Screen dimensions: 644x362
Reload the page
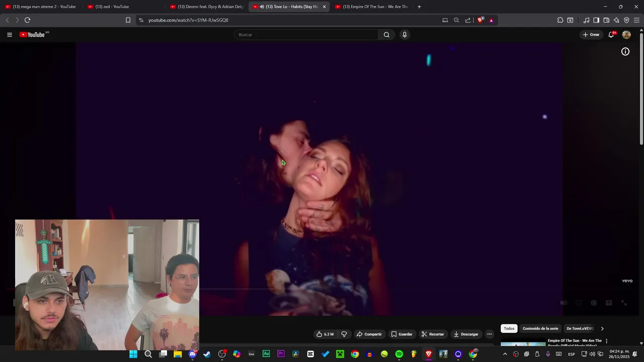(x=27, y=20)
